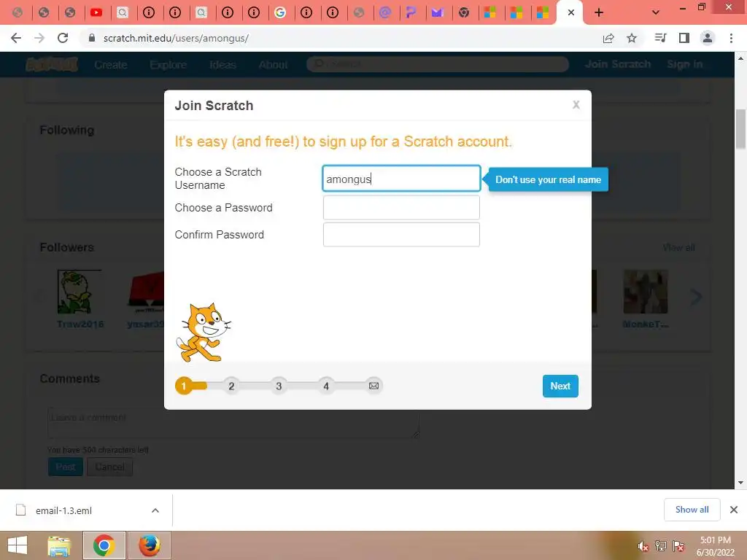
Task: Select step 1 in progress indicator
Action: pos(183,386)
